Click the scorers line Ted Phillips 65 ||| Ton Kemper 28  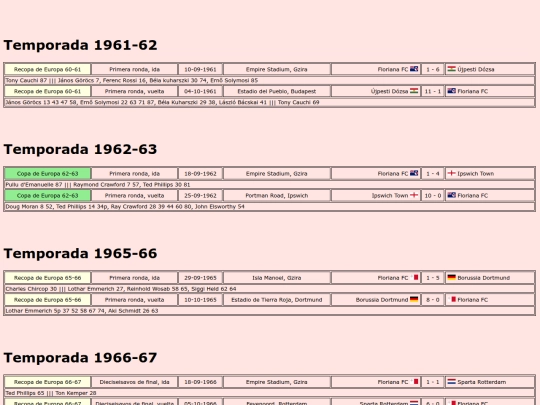point(269,393)
